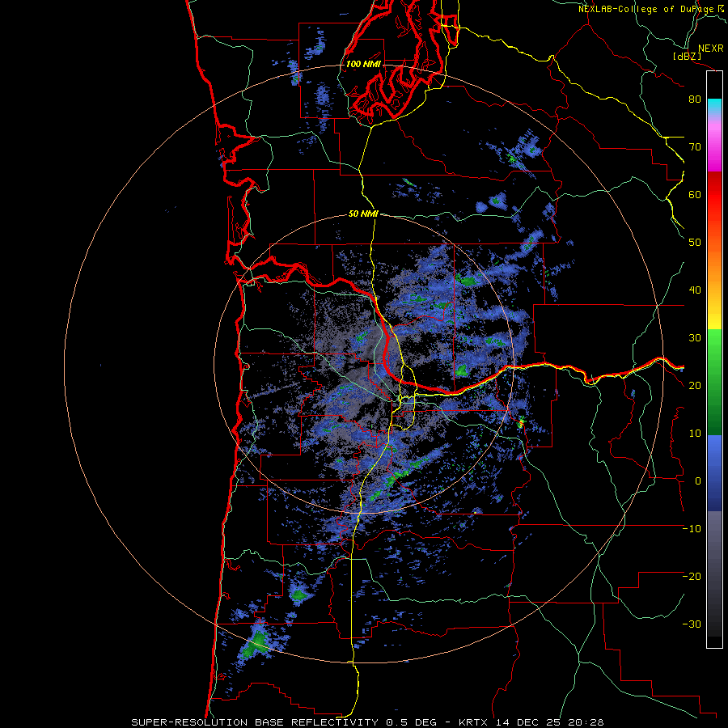This screenshot has height=728, width=728.
Task: Click the 30 value on the dBZ scale
Action: pos(695,338)
